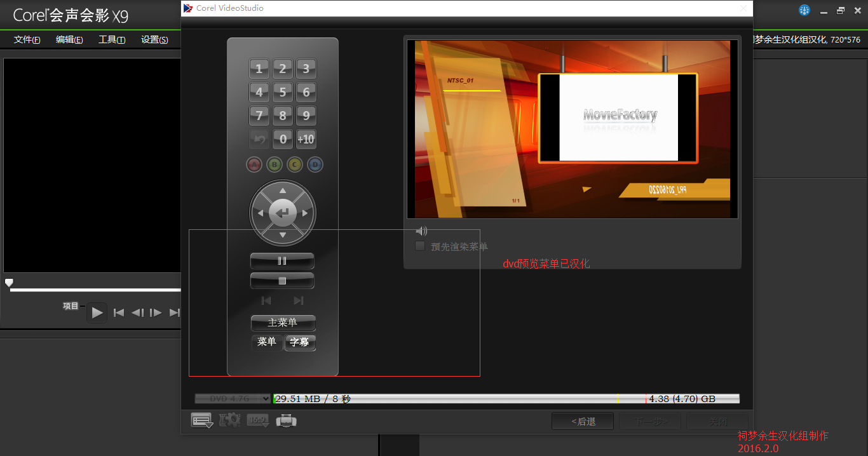
Task: Click next chapter button on the remote
Action: [x=299, y=300]
